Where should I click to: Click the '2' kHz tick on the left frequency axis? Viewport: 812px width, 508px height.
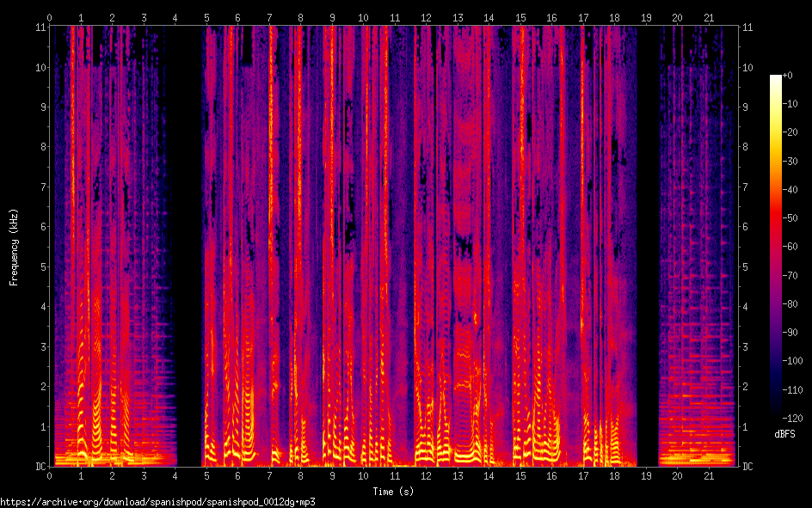[43, 387]
